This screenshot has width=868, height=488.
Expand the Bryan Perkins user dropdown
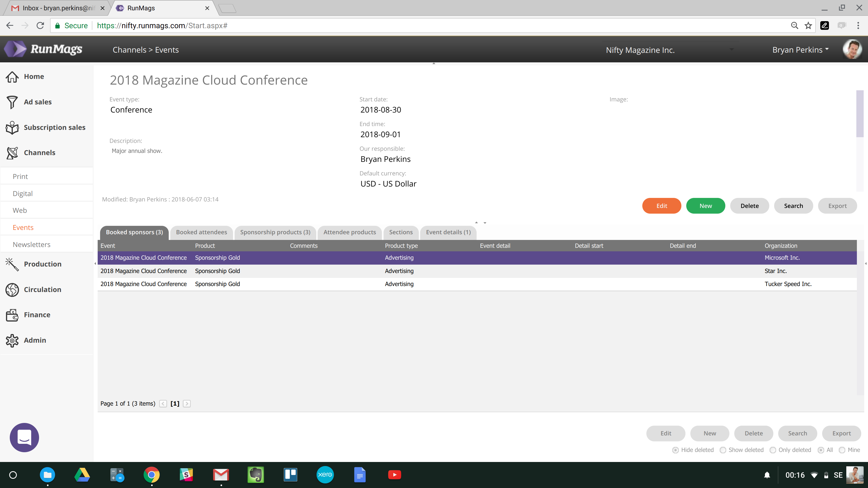(800, 50)
